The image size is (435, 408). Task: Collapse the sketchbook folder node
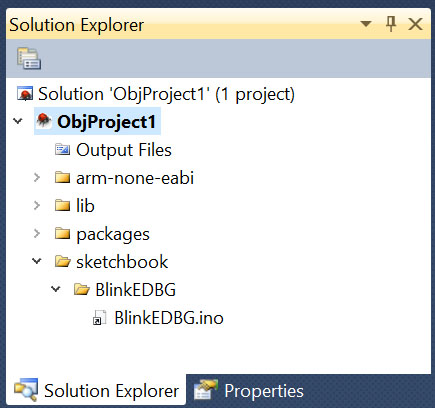pos(37,261)
